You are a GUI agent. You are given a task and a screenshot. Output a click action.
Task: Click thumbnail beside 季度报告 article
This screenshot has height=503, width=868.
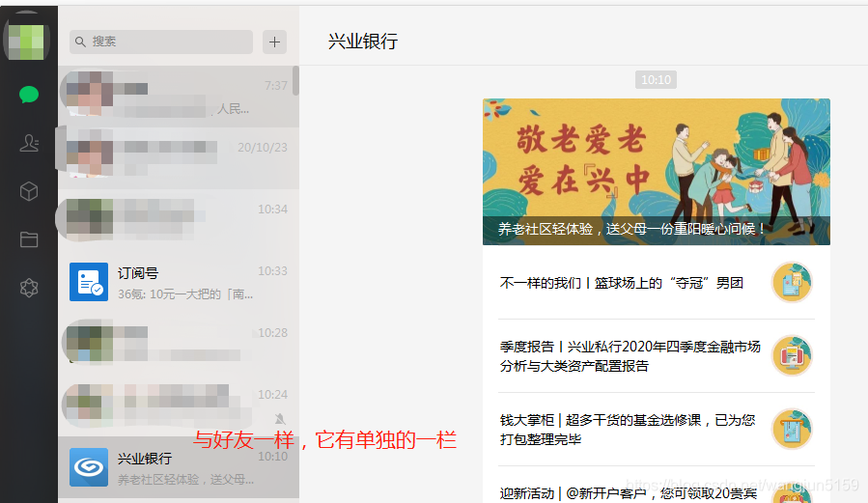792,355
